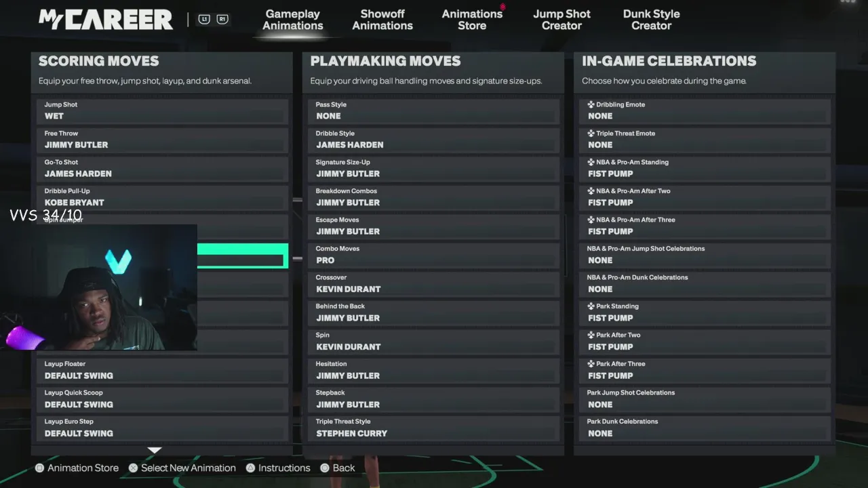Click the highlighted teal row in Scoring Moves
The height and width of the screenshot is (488, 868).
point(243,256)
